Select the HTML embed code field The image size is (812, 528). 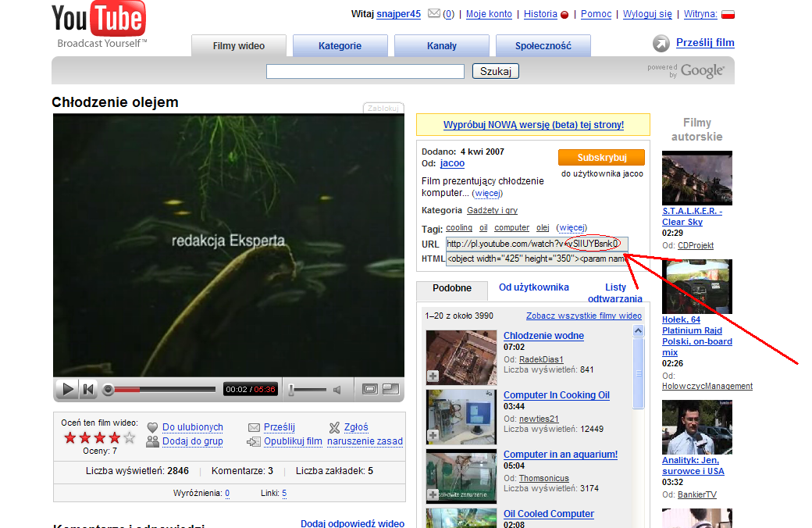coord(537,259)
